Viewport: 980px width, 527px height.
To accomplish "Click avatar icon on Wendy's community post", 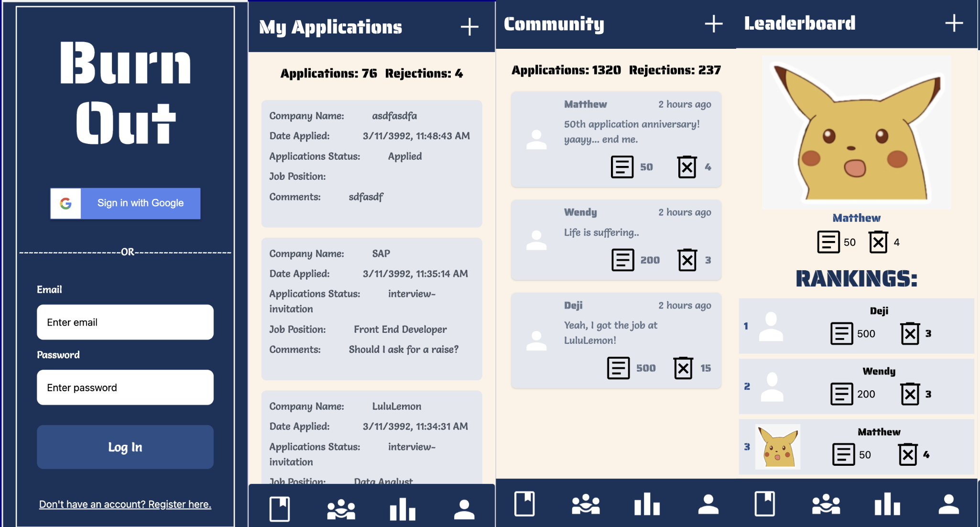I will point(536,240).
